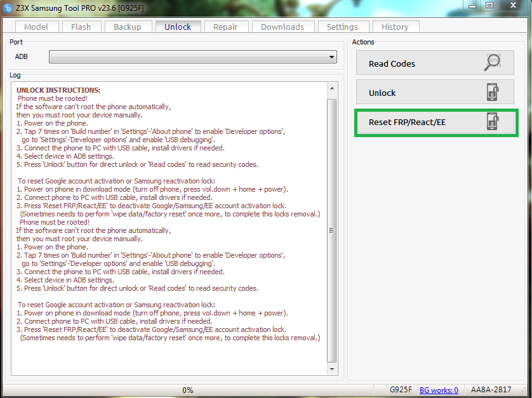The image size is (532, 398).
Task: Maximize the Z3X Samsung Tool window
Action: pos(489,6)
